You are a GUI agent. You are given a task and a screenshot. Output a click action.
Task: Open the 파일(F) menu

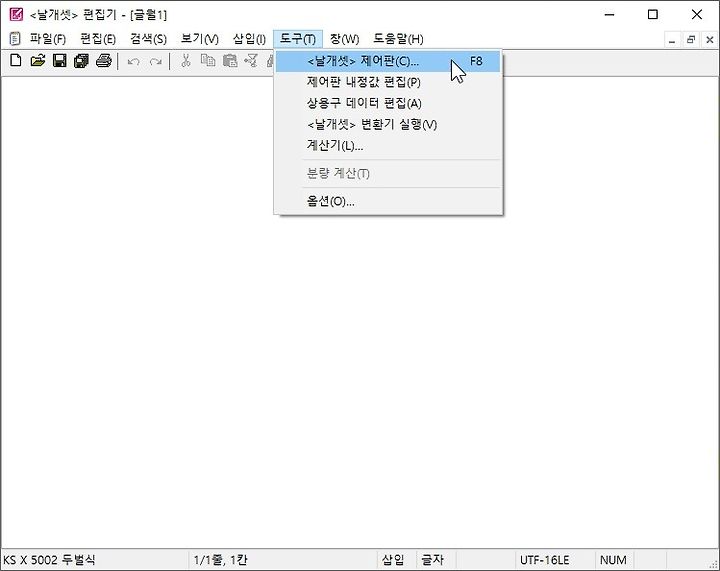pos(48,39)
